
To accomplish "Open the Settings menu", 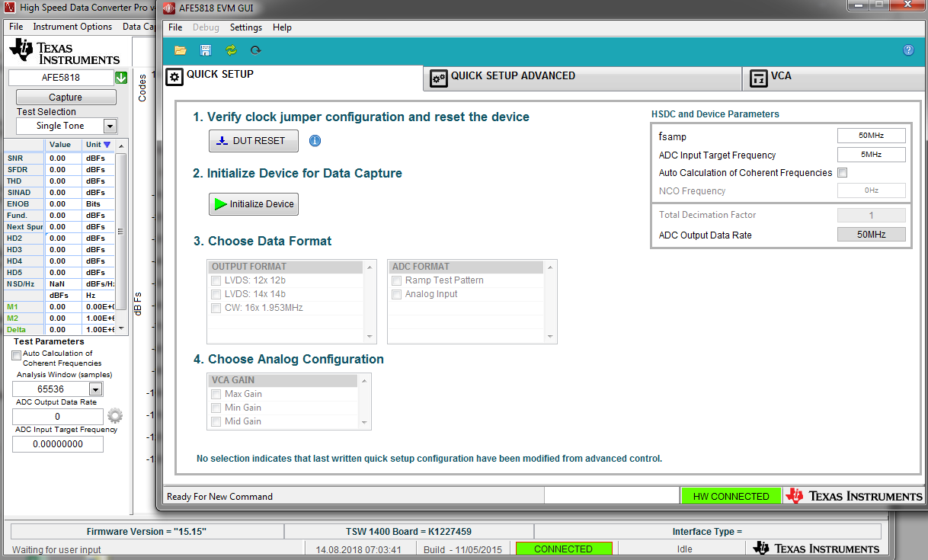I will pyautogui.click(x=246, y=27).
